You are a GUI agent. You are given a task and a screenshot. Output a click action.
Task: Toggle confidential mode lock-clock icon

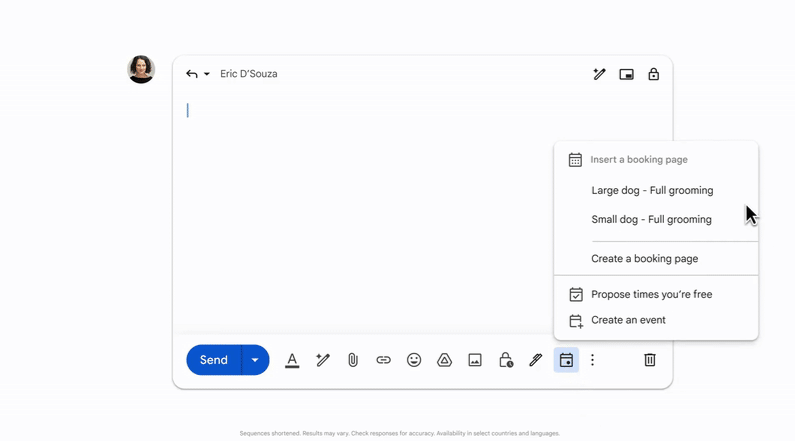(505, 360)
